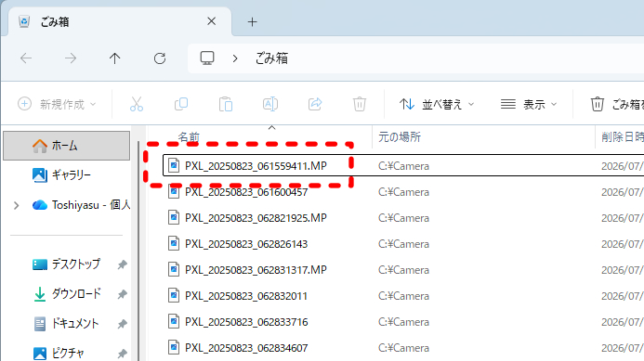Select file PXL_20250823_062826143
The width and height of the screenshot is (644, 361).
246,244
